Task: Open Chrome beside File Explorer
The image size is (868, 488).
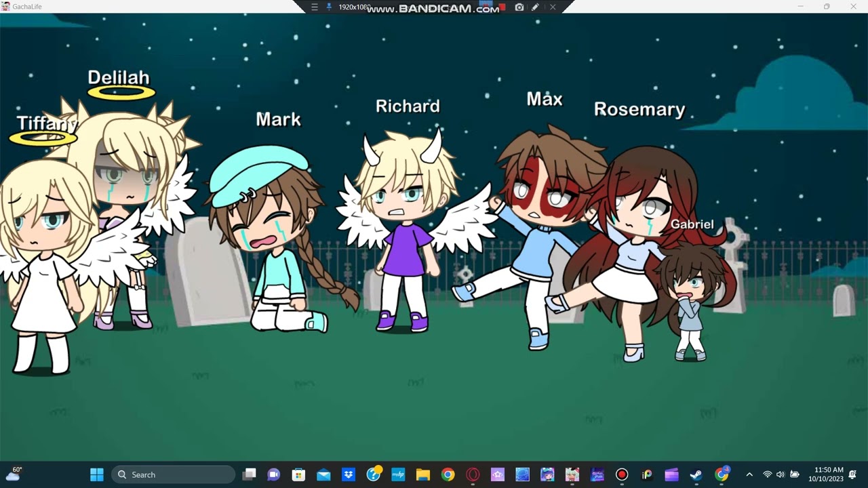Action: point(448,474)
